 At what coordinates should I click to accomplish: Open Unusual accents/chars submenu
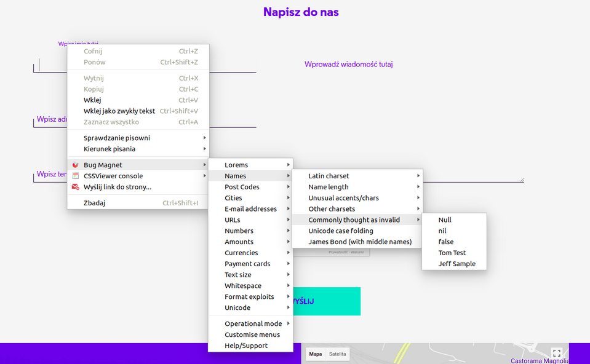click(357, 198)
